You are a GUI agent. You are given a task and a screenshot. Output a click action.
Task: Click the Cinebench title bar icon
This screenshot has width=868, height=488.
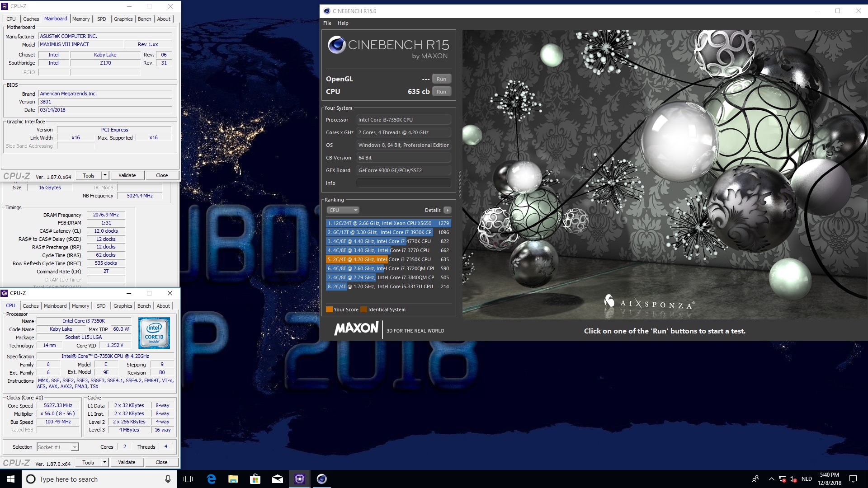point(326,11)
